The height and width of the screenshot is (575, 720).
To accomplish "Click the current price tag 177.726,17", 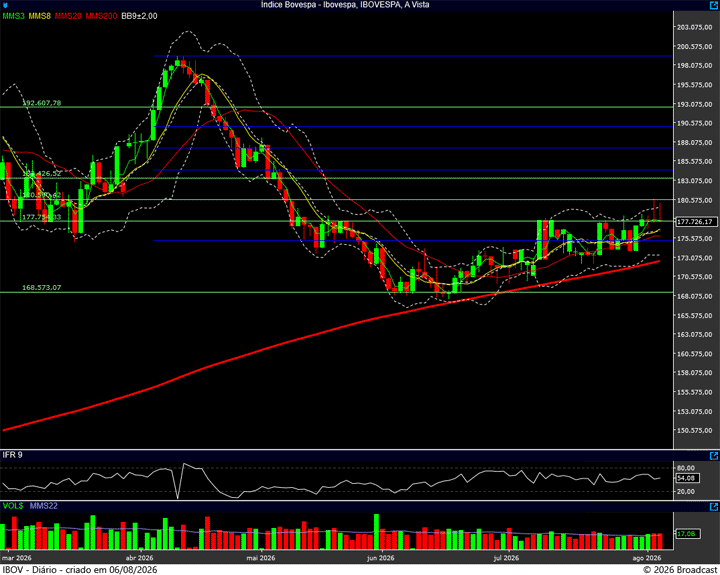I will 697,222.
